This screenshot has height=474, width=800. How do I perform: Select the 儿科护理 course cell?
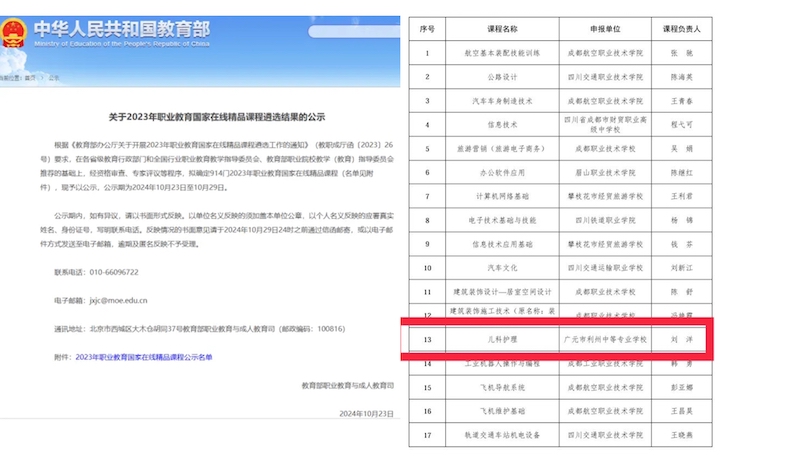(x=502, y=339)
